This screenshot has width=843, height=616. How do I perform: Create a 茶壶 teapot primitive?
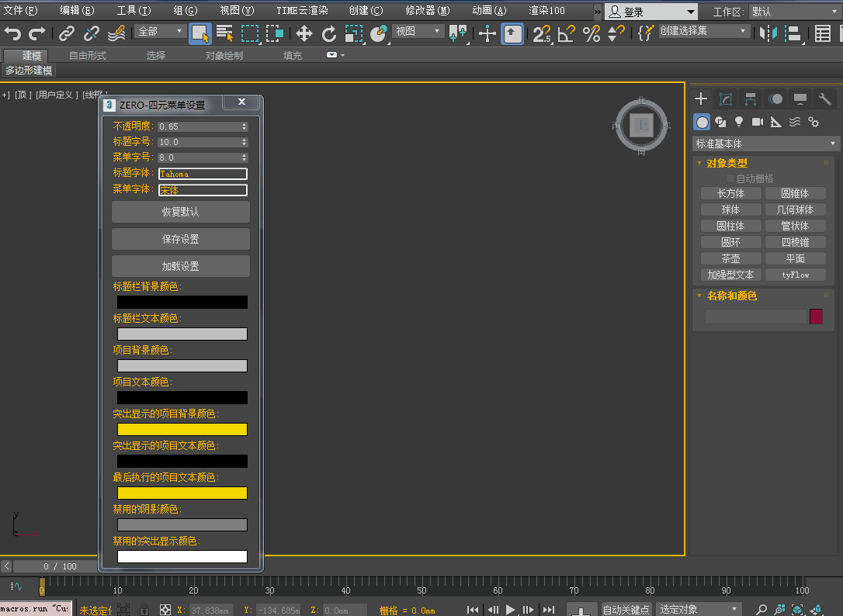(730, 258)
